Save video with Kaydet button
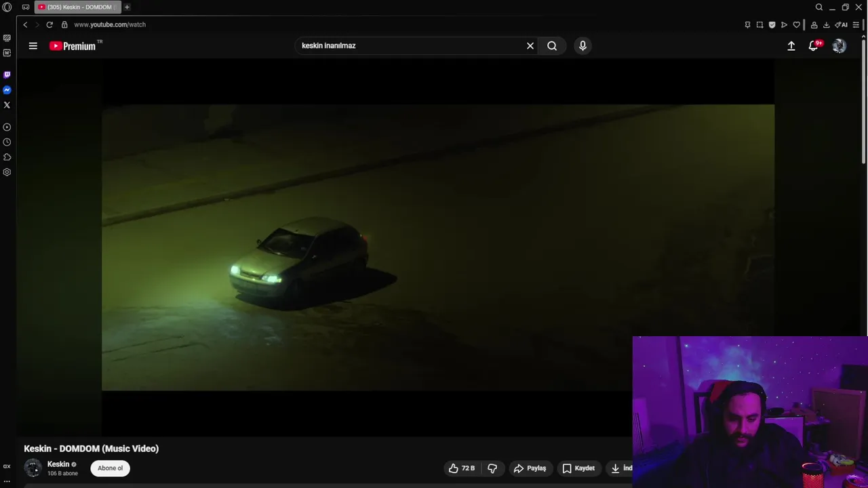The height and width of the screenshot is (488, 868). [578, 468]
